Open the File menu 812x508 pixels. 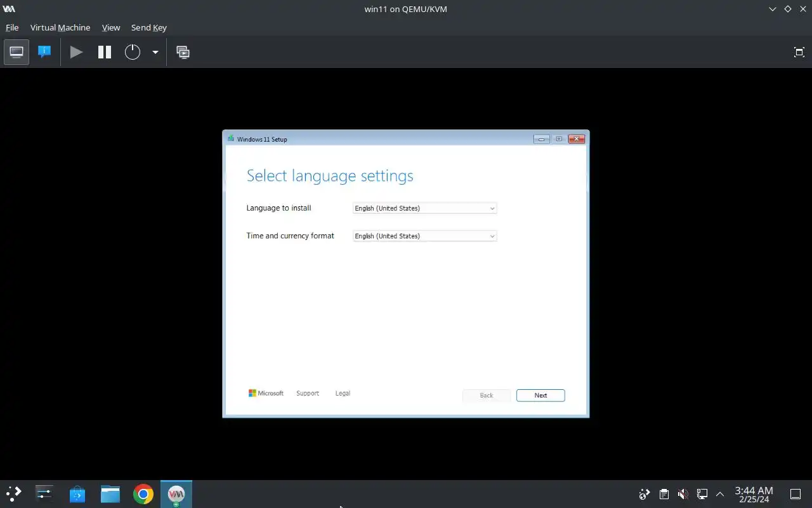(x=12, y=27)
